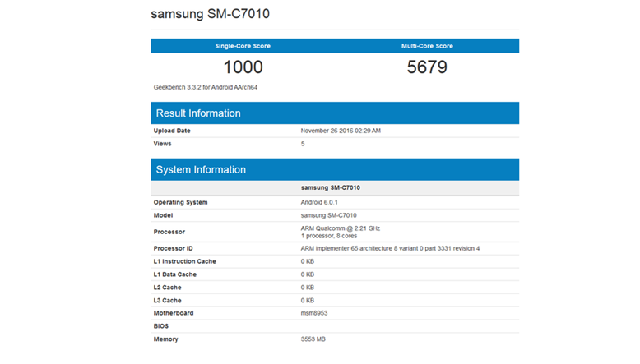
Task: Click the 'System Information' section header
Action: point(335,169)
